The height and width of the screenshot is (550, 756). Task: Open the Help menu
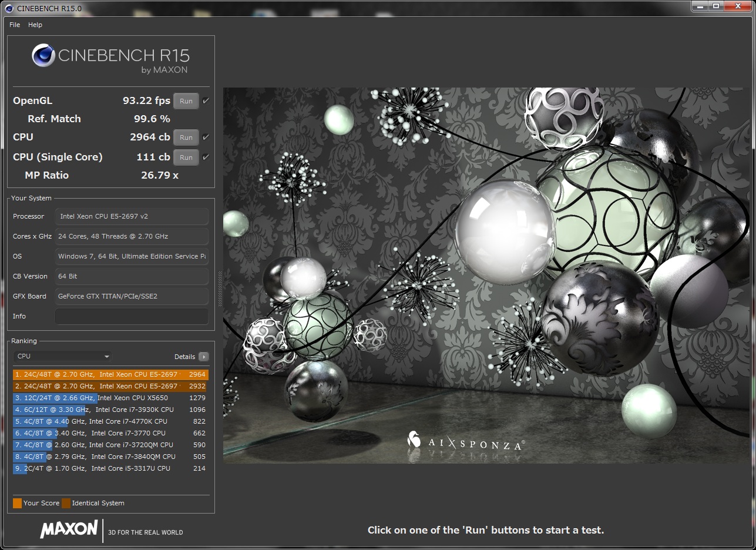[x=35, y=25]
